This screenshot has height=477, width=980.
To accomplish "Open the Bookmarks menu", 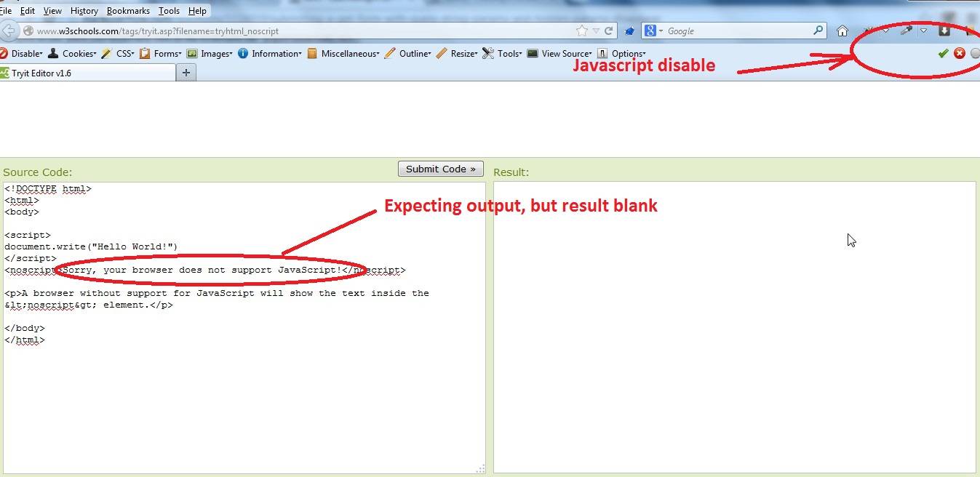I will (128, 11).
